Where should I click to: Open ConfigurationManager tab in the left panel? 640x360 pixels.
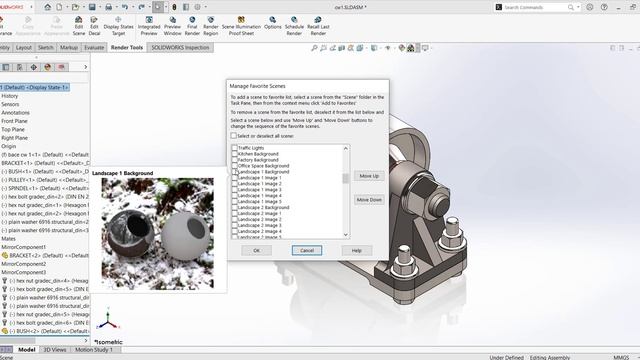(20, 67)
